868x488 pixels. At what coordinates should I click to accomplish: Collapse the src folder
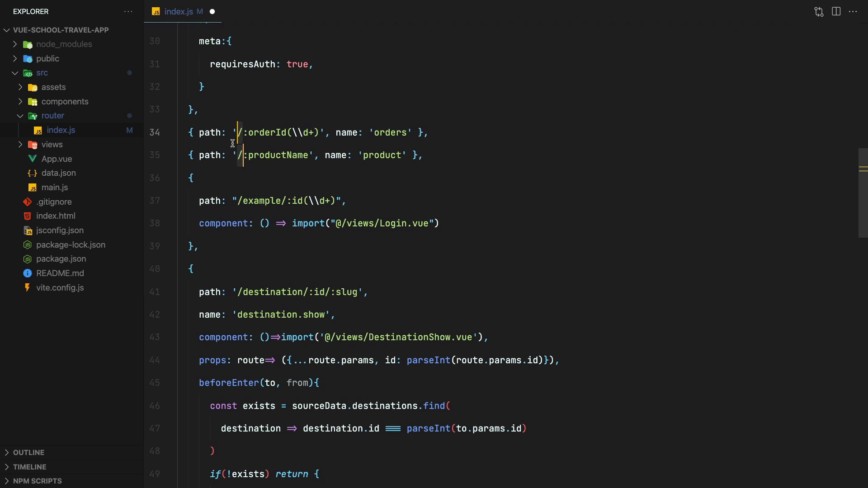click(x=15, y=73)
